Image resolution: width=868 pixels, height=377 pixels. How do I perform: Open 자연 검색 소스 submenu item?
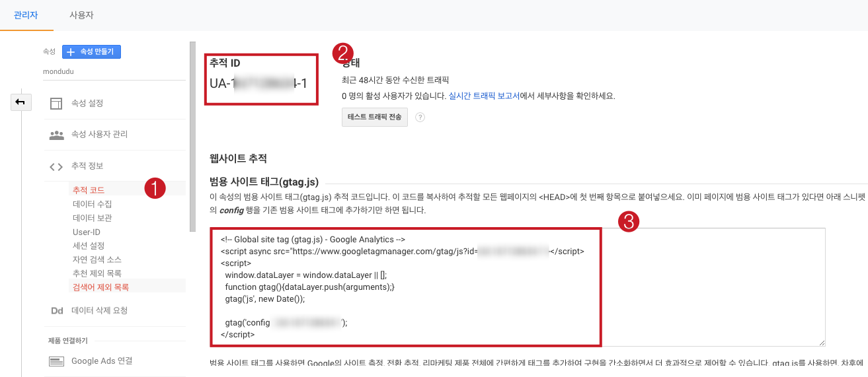97,259
